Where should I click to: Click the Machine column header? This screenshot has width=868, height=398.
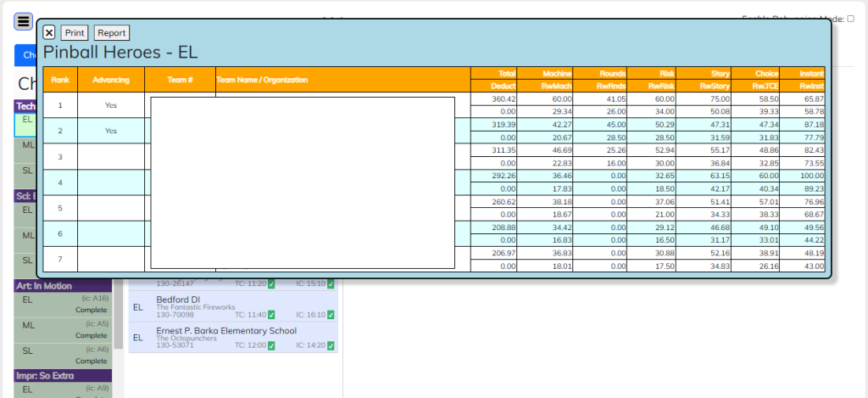[545, 73]
